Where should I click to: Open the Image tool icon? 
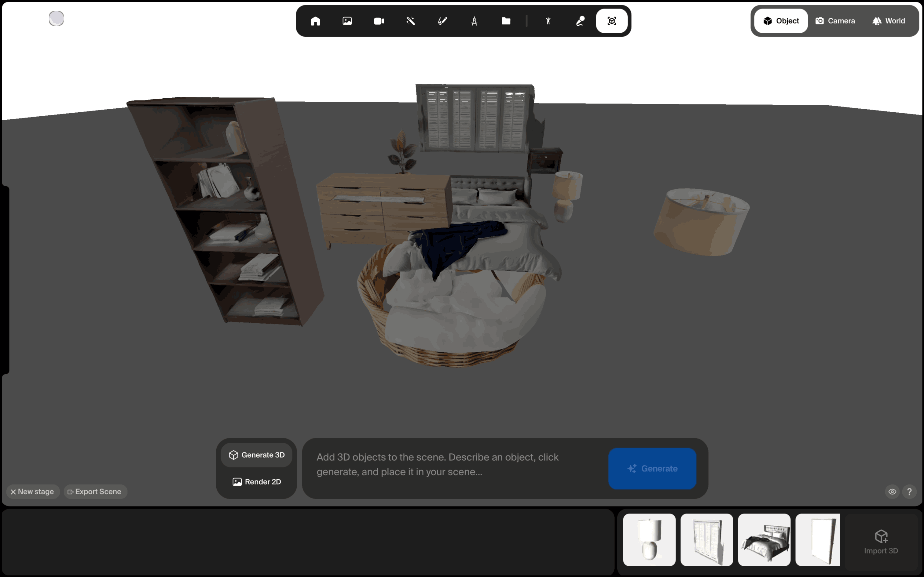click(347, 21)
